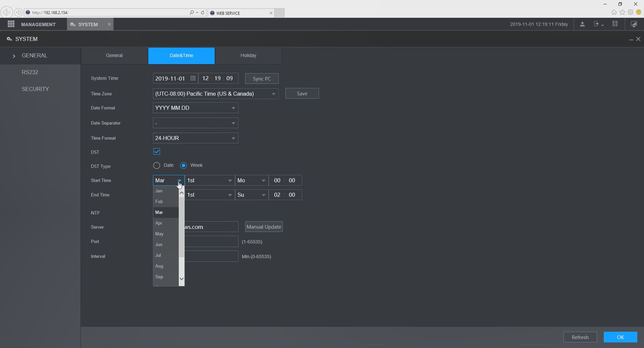Click browser back arrow button

tap(6, 12)
